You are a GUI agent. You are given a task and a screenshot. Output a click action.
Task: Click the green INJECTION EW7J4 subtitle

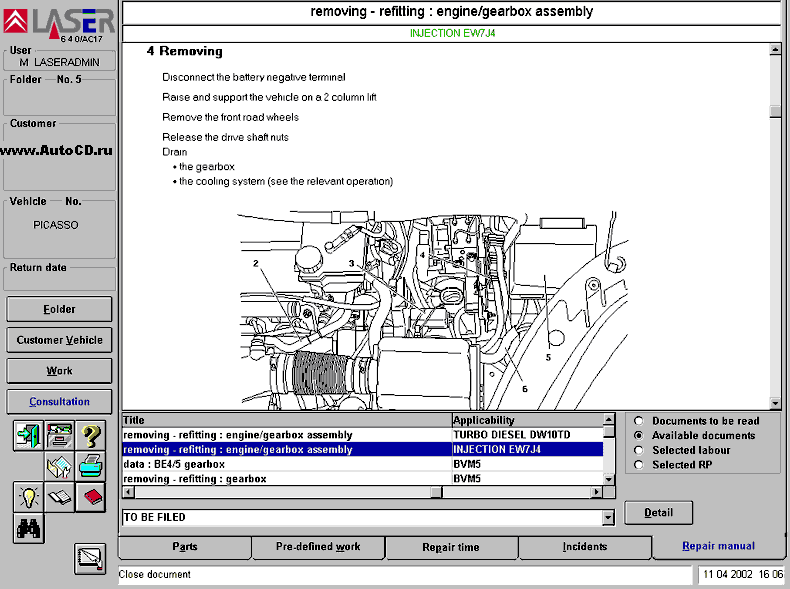452,33
